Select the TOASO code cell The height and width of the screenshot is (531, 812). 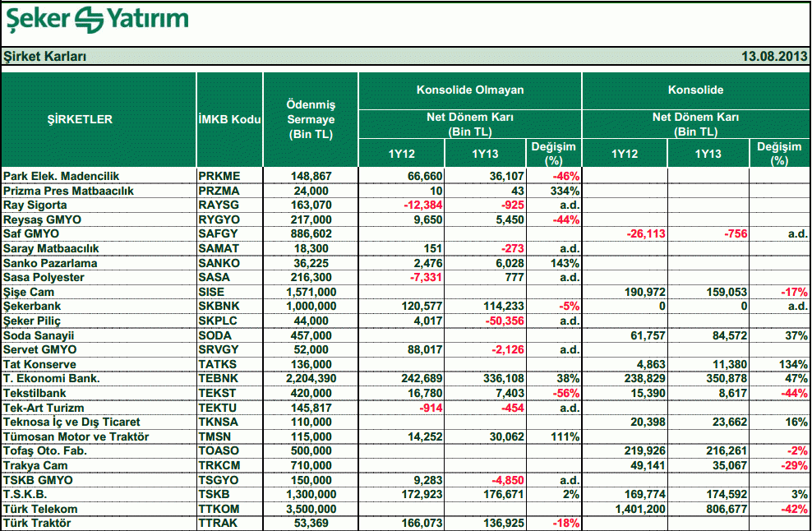coord(219,450)
